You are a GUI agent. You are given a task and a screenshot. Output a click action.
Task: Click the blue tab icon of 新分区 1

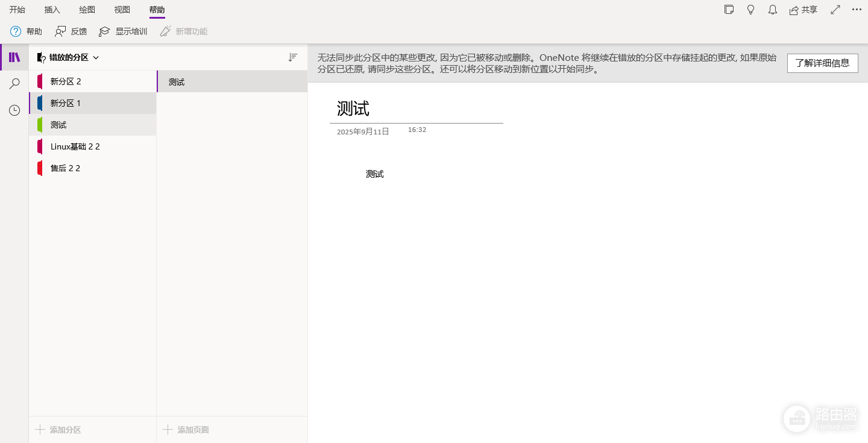40,103
